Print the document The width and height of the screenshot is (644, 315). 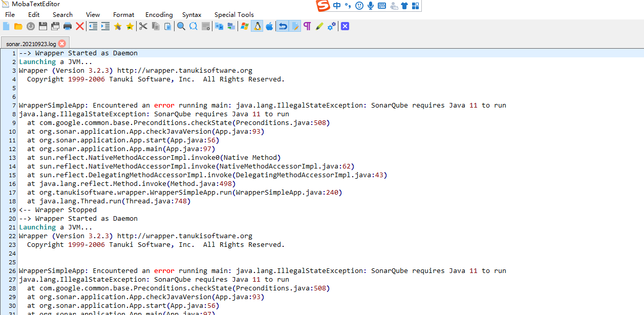67,26
